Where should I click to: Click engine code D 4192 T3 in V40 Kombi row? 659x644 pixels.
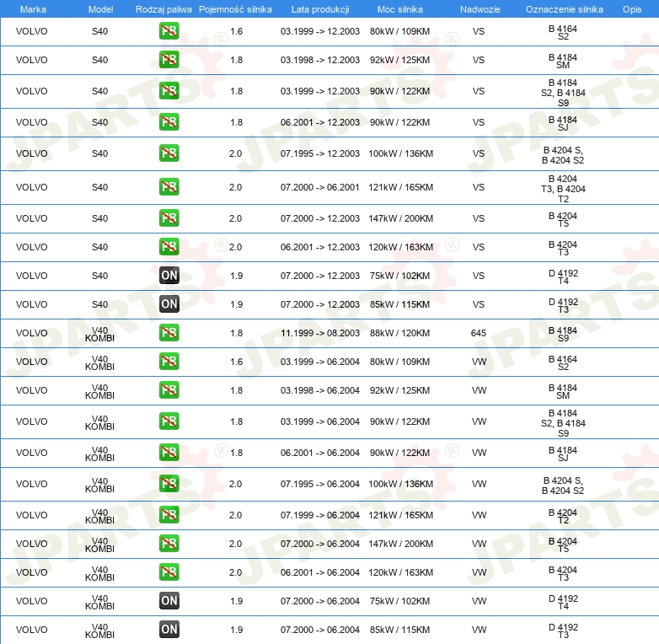click(x=563, y=631)
